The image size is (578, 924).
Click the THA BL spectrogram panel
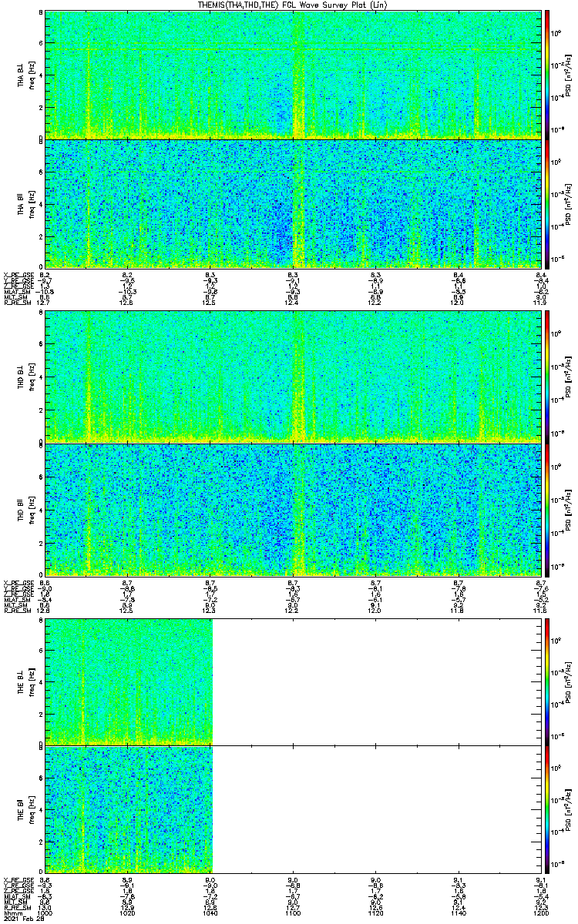click(293, 74)
